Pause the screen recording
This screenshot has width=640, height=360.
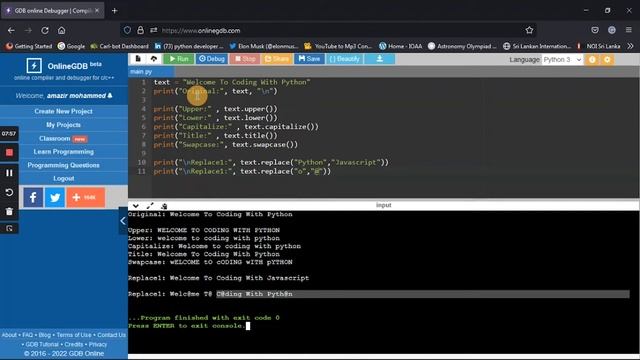coord(9,173)
